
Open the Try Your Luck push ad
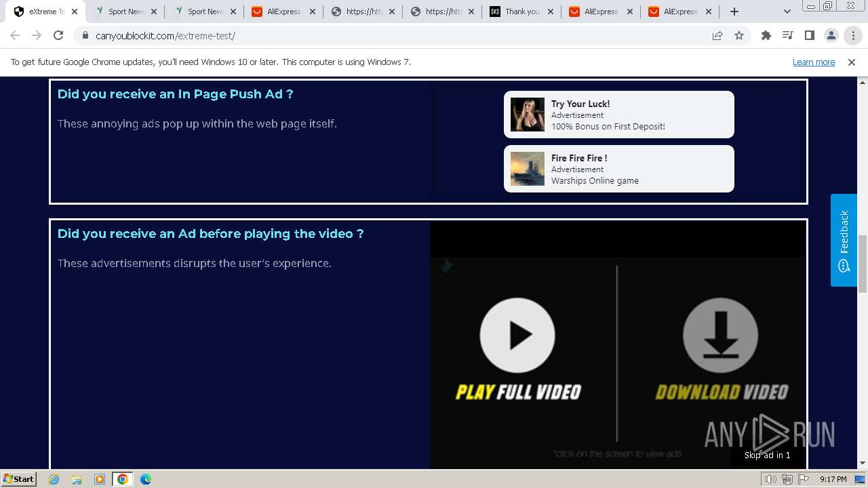pyautogui.click(x=619, y=115)
